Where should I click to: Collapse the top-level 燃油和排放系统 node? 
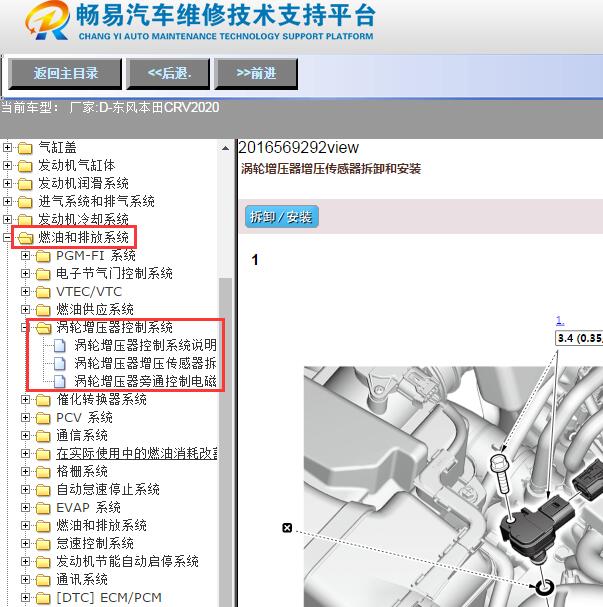[x=7, y=237]
